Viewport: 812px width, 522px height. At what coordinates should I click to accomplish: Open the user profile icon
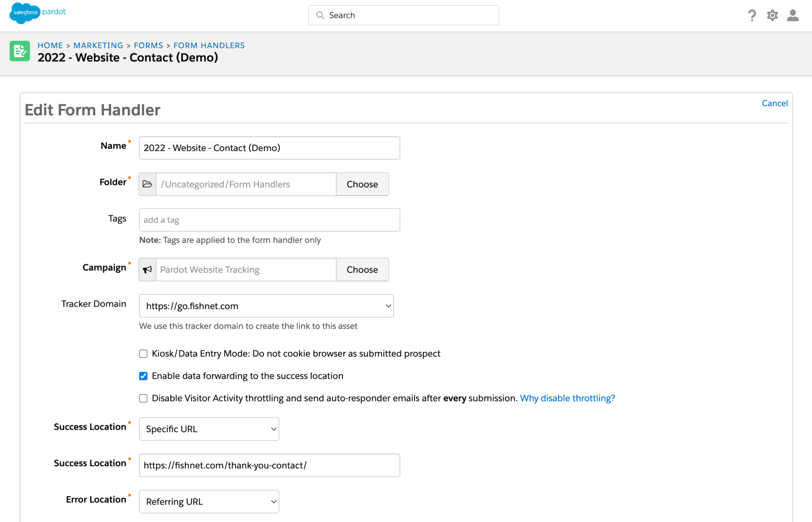793,15
